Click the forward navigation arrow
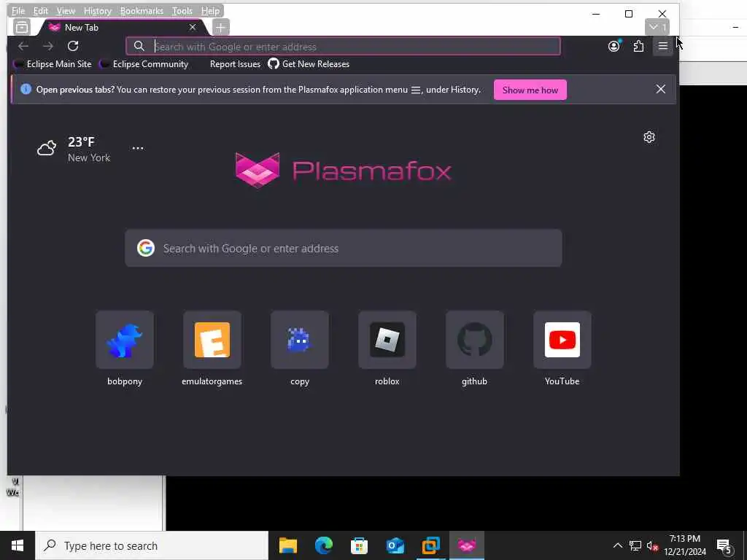The width and height of the screenshot is (747, 560). [47, 46]
